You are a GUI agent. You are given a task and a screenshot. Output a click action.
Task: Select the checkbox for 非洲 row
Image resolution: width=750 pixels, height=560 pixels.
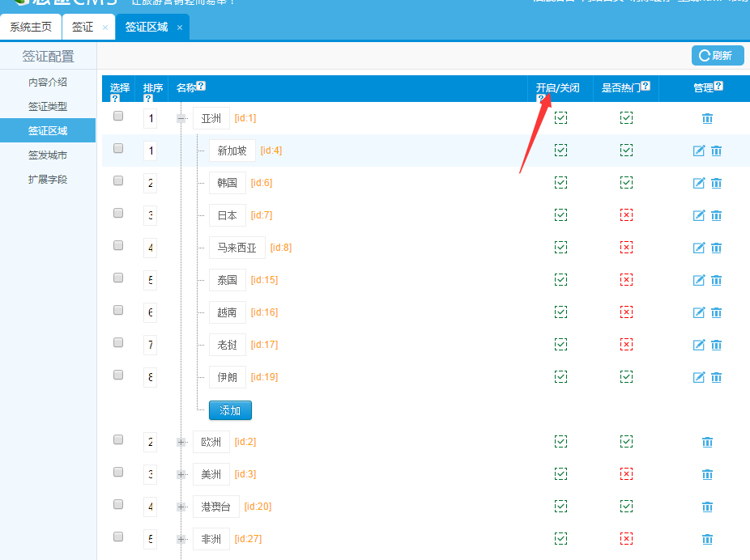[x=118, y=537]
